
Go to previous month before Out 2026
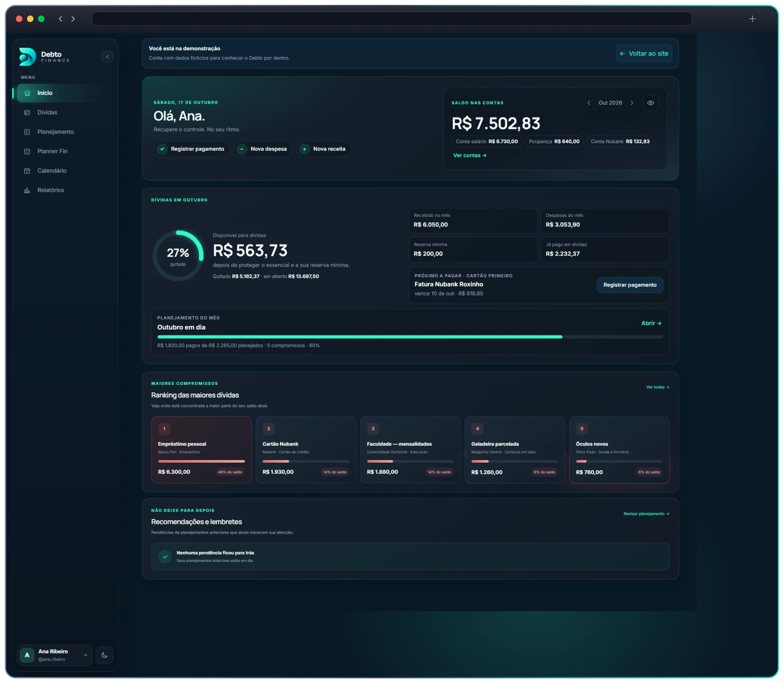(589, 103)
